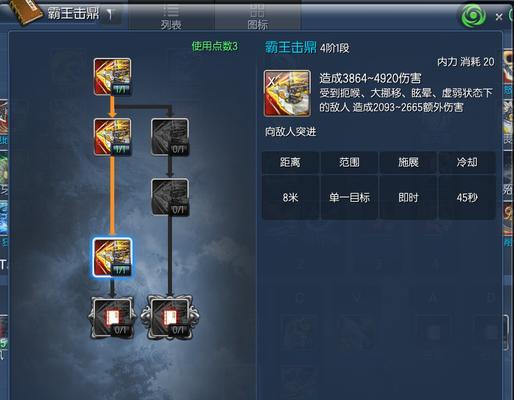Select second-tier left skill node marked 1/1
The image size is (514, 400).
112,137
